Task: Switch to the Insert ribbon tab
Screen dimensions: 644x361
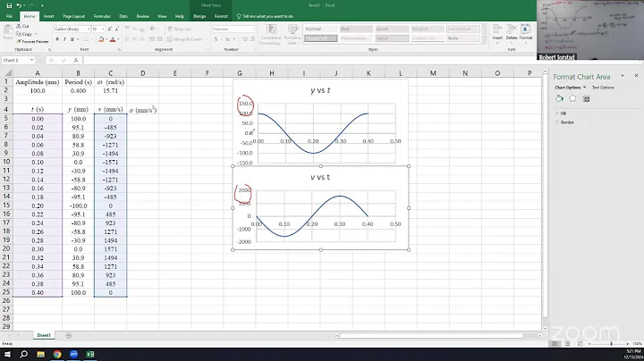Action: pyautogui.click(x=49, y=16)
